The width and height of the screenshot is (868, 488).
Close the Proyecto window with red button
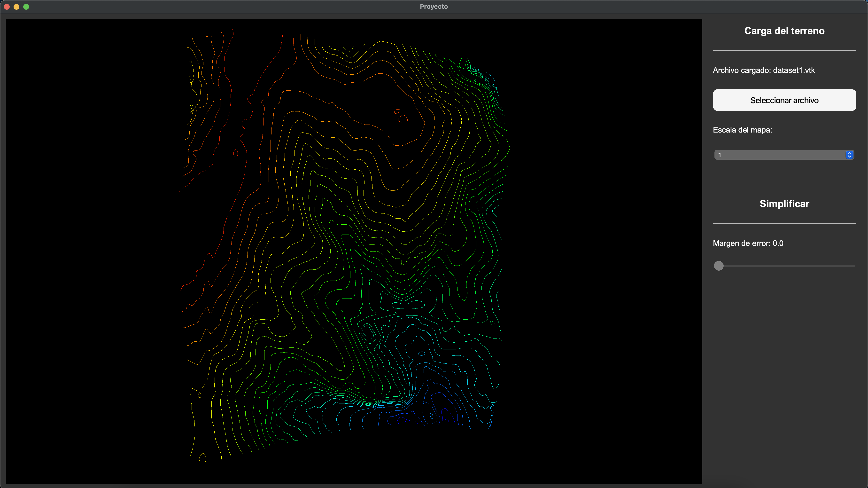tap(7, 6)
